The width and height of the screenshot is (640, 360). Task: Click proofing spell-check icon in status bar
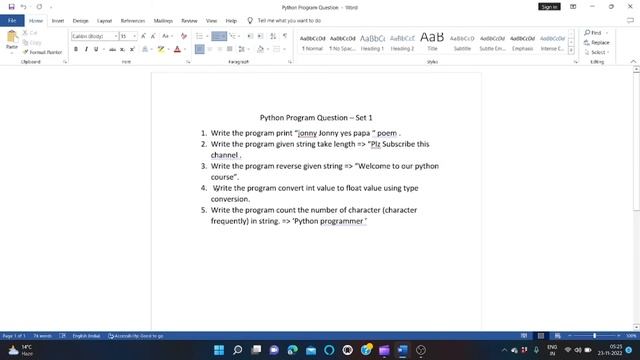pyautogui.click(x=62, y=336)
